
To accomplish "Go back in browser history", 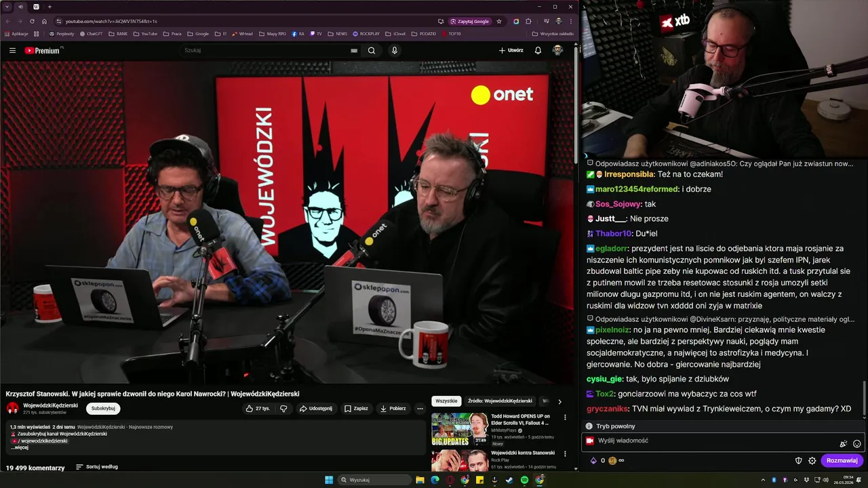I will pyautogui.click(x=7, y=21).
